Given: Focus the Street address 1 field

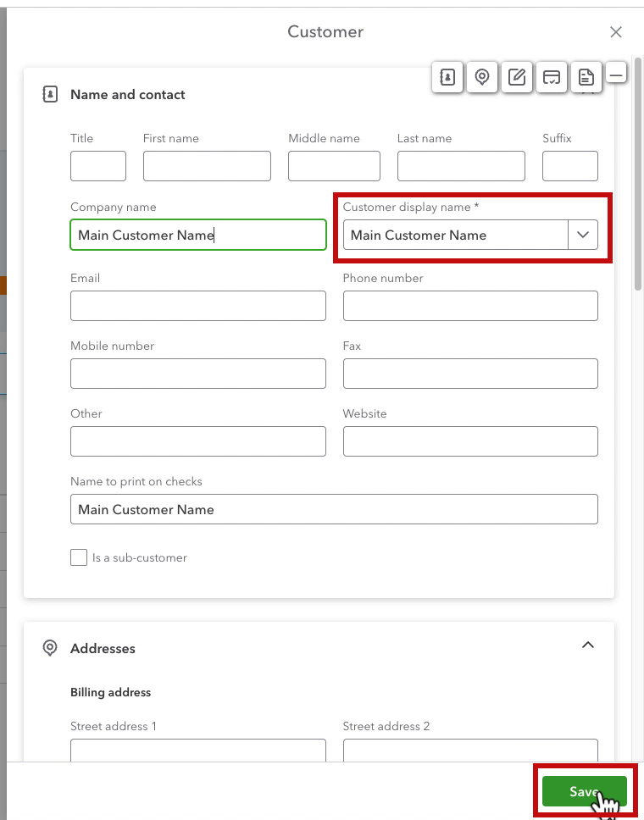Looking at the screenshot, I should click(x=198, y=751).
